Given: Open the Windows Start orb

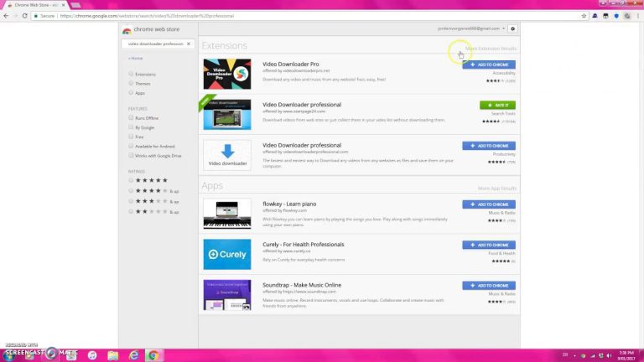Looking at the screenshot, I should (x=9, y=355).
